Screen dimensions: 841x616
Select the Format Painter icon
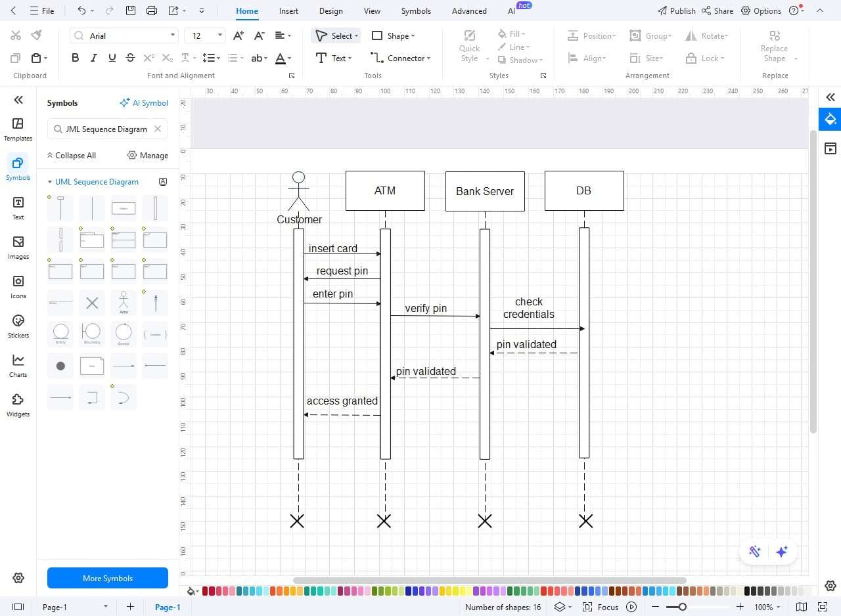[37, 35]
